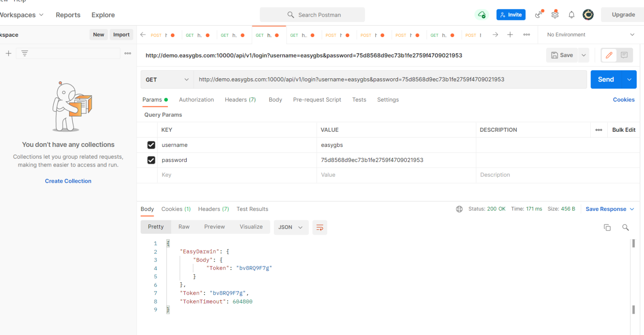Open the sidebar more actions ellipsis

[x=128, y=53]
